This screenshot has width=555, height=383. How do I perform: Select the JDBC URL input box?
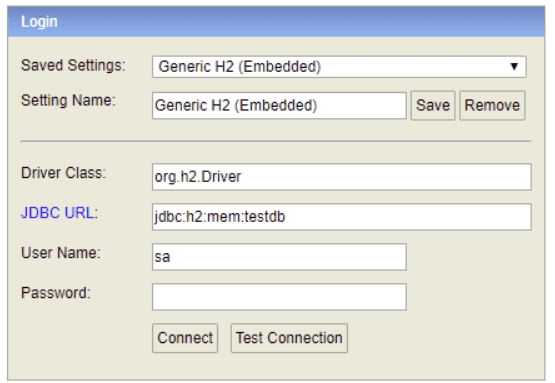point(342,217)
